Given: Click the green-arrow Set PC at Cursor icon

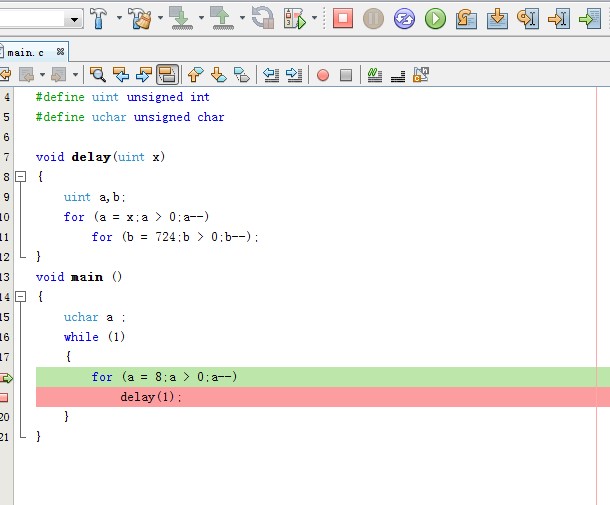Looking at the screenshot, I should click(590, 18).
